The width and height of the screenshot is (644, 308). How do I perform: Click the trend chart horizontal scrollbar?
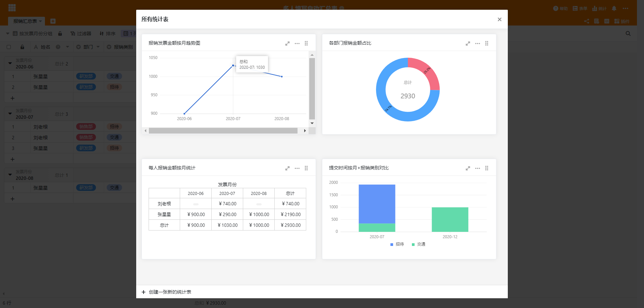click(223, 131)
